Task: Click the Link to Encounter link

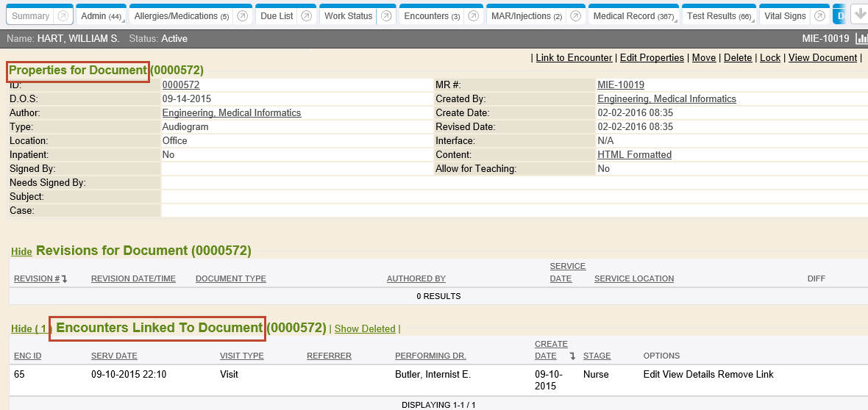Action: pos(574,58)
